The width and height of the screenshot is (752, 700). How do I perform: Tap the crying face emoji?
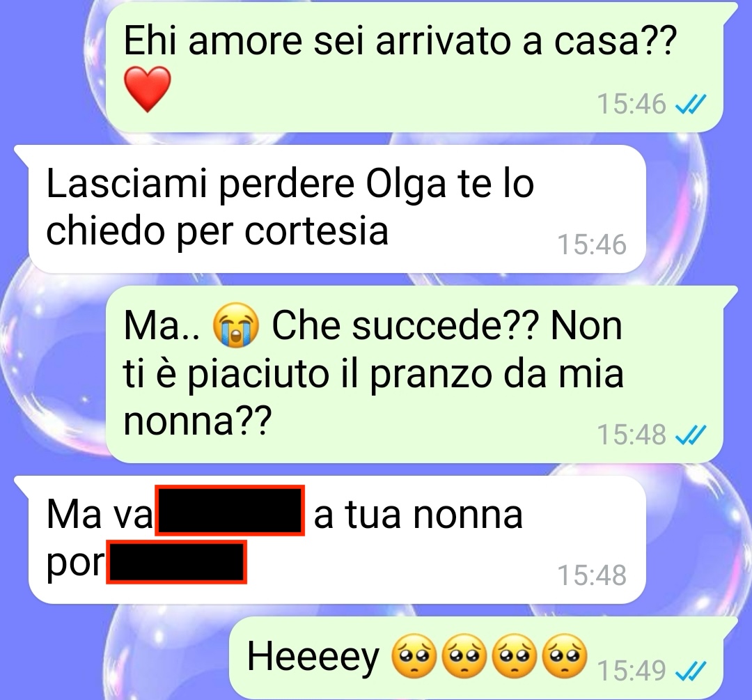click(235, 325)
